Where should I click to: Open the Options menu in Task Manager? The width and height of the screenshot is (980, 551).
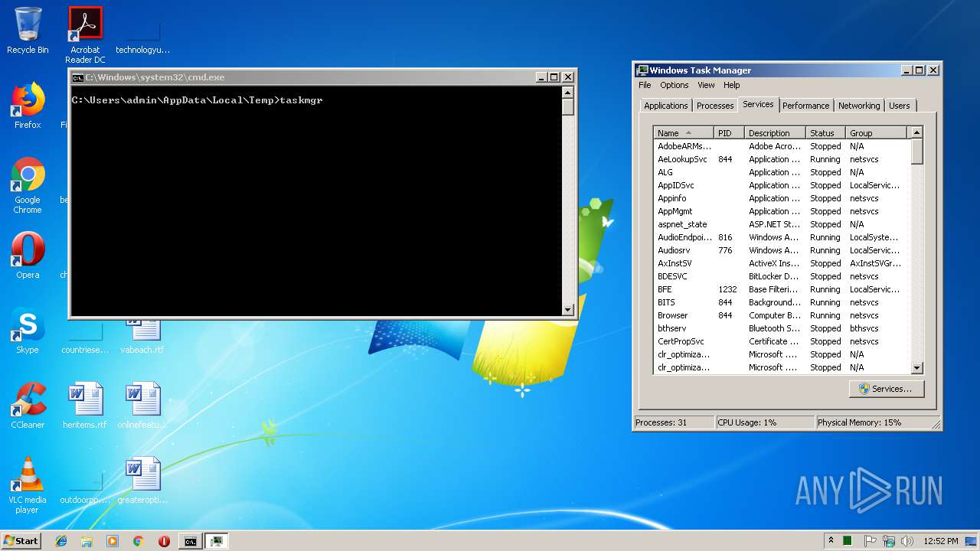coord(675,85)
